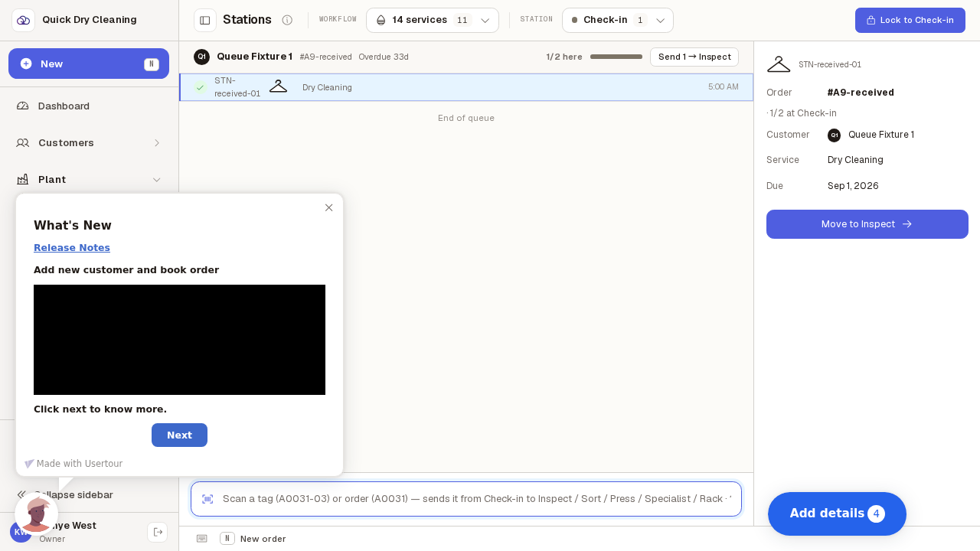Click the hanger icon in the queue row
Viewport: 980px width, 551px height.
278,86
